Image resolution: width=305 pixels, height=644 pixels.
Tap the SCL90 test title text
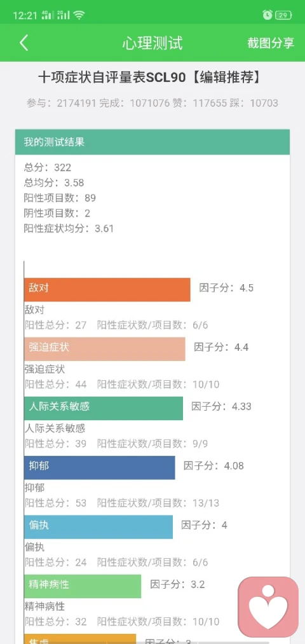click(x=149, y=78)
